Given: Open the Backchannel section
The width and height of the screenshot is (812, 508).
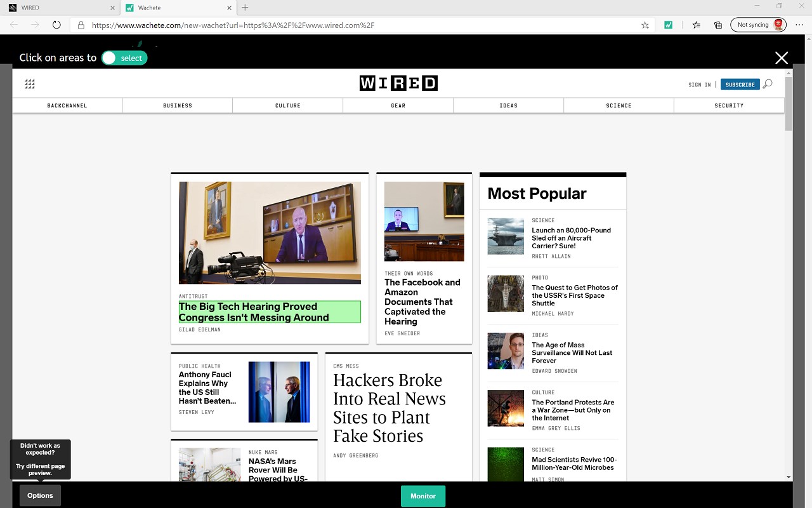Looking at the screenshot, I should pyautogui.click(x=67, y=105).
